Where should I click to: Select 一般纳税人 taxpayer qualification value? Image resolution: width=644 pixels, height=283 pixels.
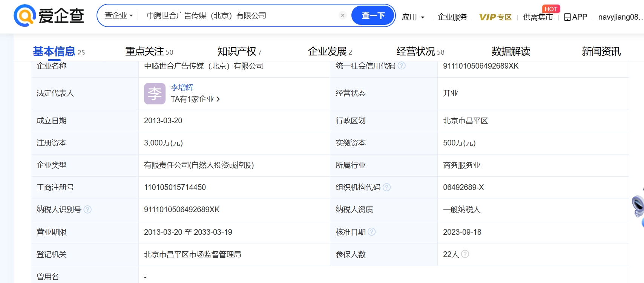tap(462, 210)
